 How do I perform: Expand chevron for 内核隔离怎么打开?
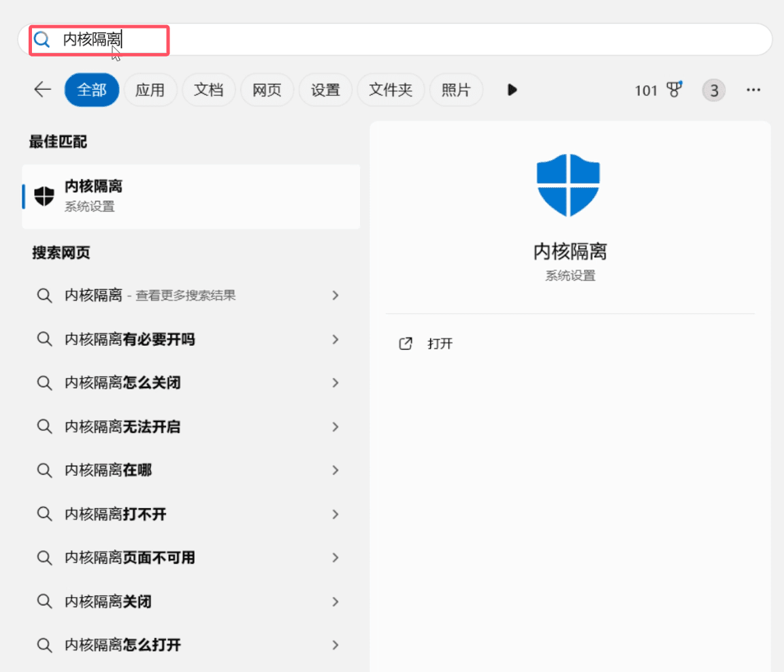[336, 645]
